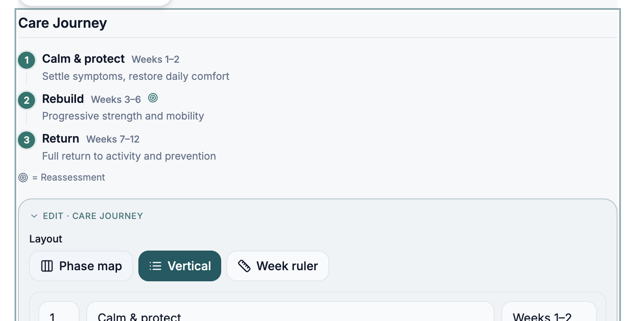644x321 pixels.
Task: Click the chevron beside EDIT · CARE JOURNEY
Action: pos(34,216)
